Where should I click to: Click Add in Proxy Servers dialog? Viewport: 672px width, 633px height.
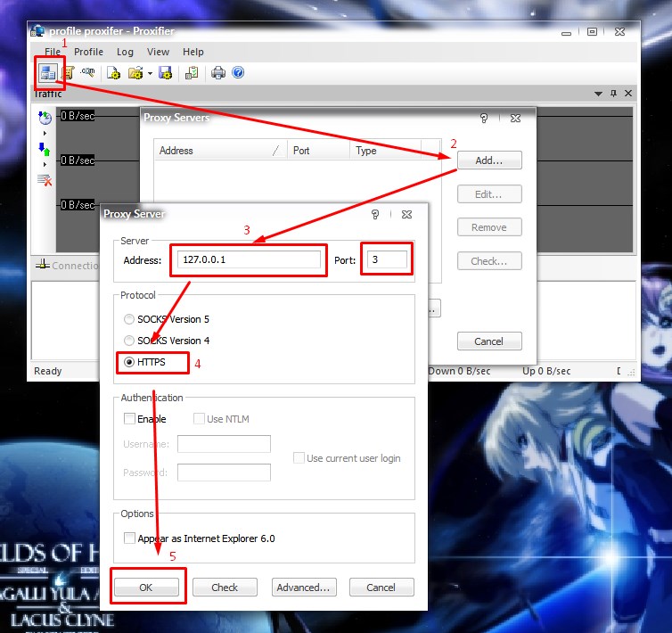(489, 160)
